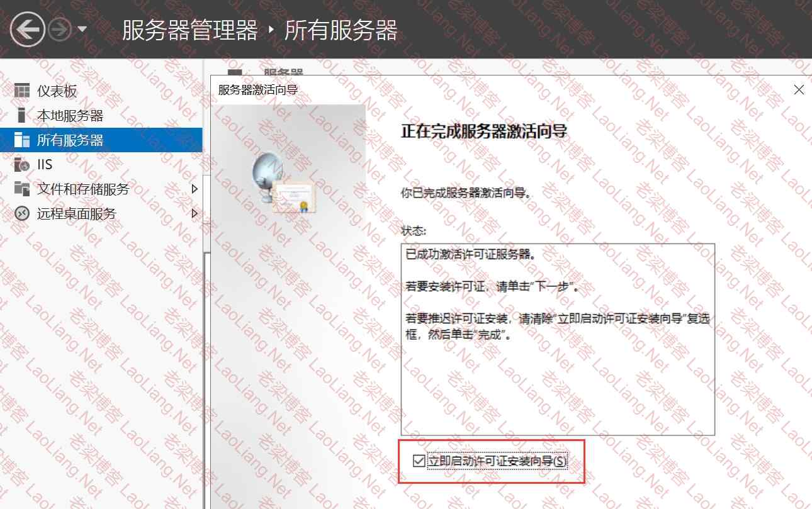Click the Dashboard (仪表板) icon

coord(22,91)
